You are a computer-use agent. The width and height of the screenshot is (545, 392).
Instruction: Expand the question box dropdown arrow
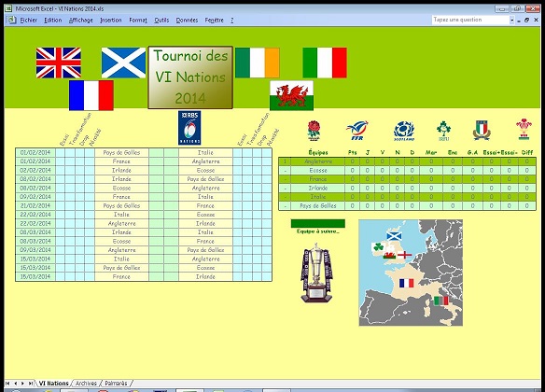coord(512,21)
